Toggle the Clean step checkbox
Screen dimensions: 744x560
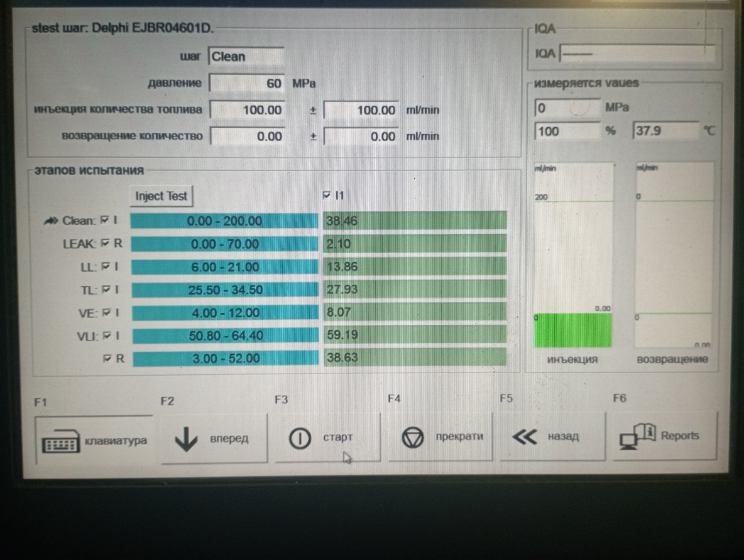pos(105,220)
